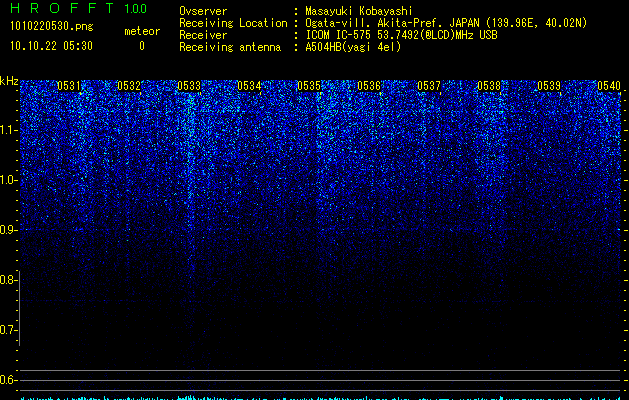Click the 1.0 kHz axis label
The width and height of the screenshot is (629, 400).
click(8, 180)
